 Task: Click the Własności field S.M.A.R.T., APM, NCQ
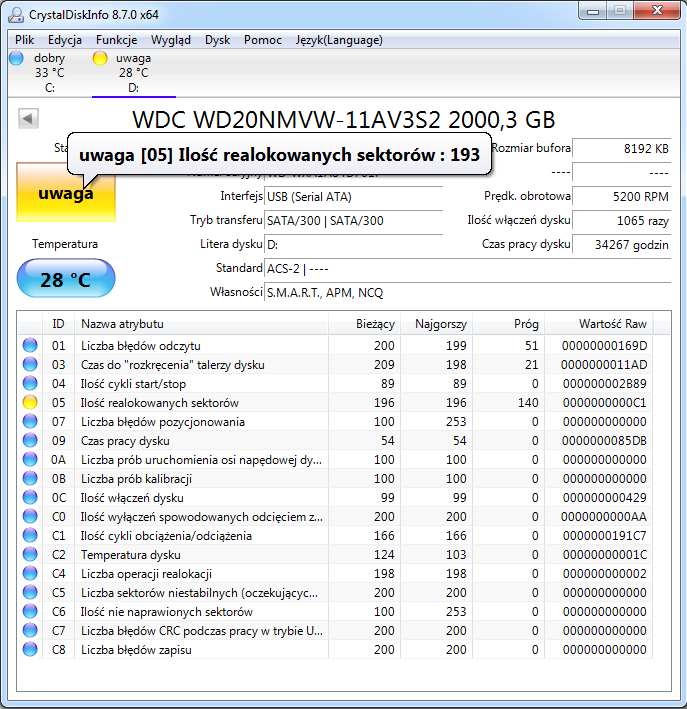tap(468, 293)
